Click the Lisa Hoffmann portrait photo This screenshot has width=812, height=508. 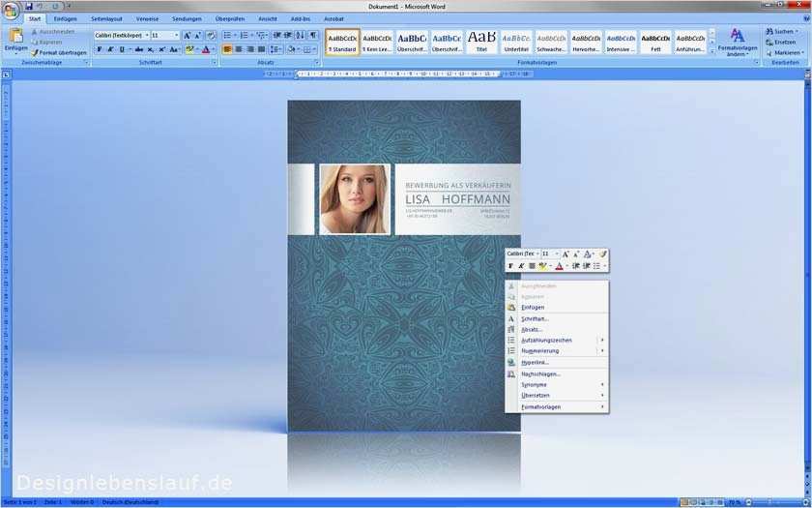[354, 199]
